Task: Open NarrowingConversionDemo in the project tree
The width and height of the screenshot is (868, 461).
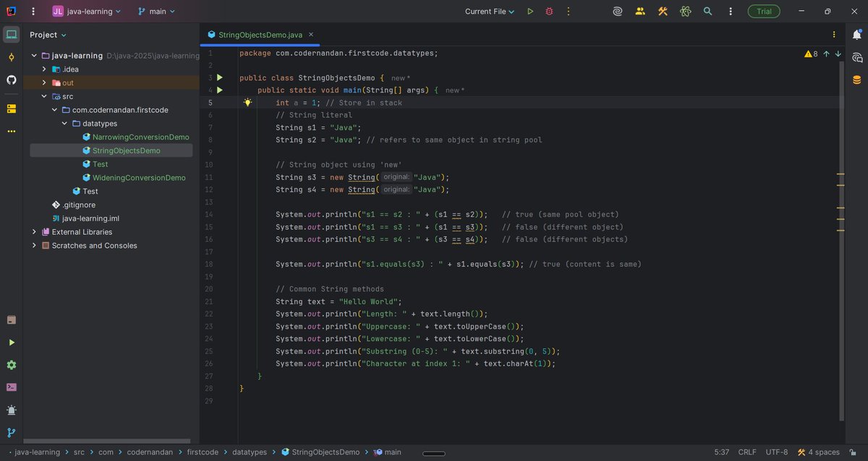Action: point(135,137)
